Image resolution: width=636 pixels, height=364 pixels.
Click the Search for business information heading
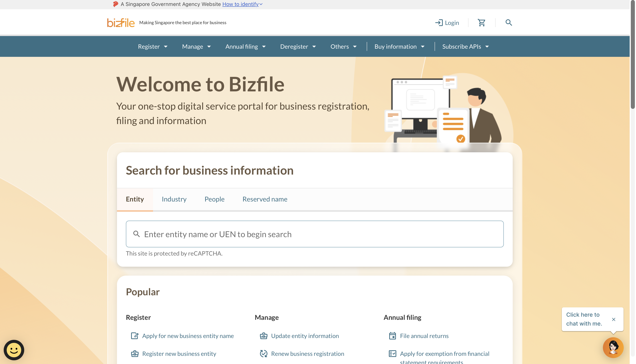coord(210,170)
